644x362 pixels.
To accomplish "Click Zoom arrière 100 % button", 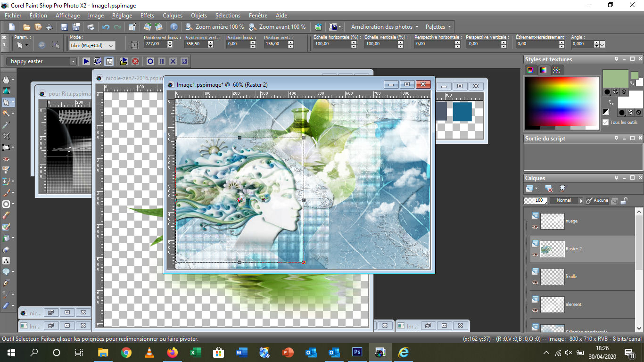I will click(215, 27).
